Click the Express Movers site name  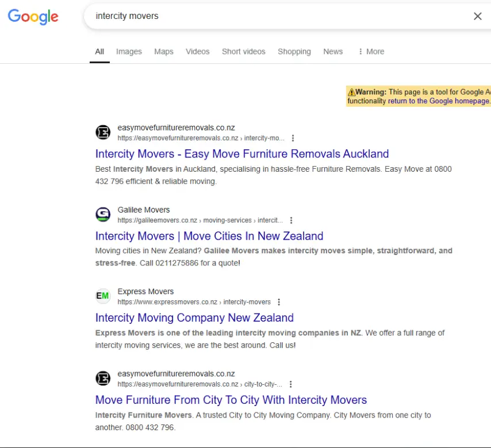(145, 292)
